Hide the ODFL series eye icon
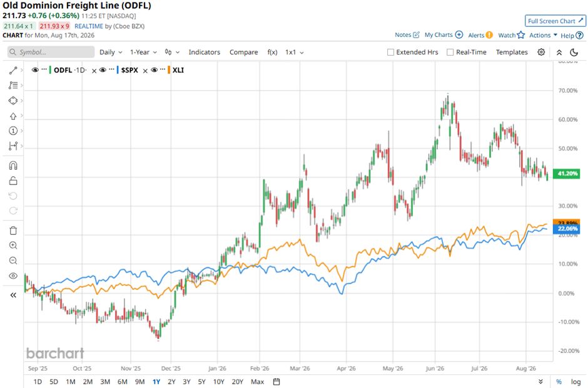 point(35,70)
